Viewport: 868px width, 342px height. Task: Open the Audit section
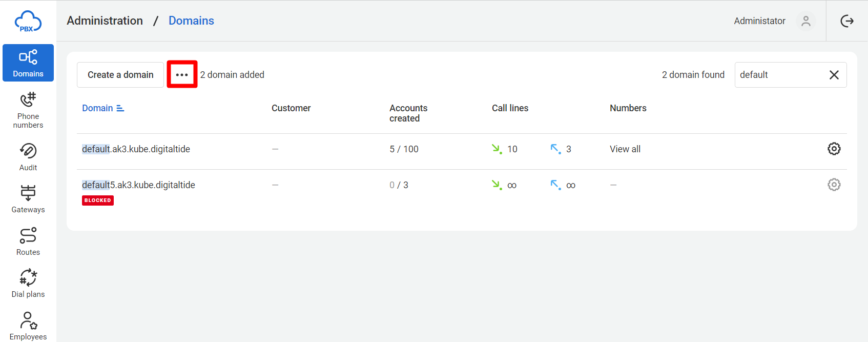pyautogui.click(x=28, y=157)
